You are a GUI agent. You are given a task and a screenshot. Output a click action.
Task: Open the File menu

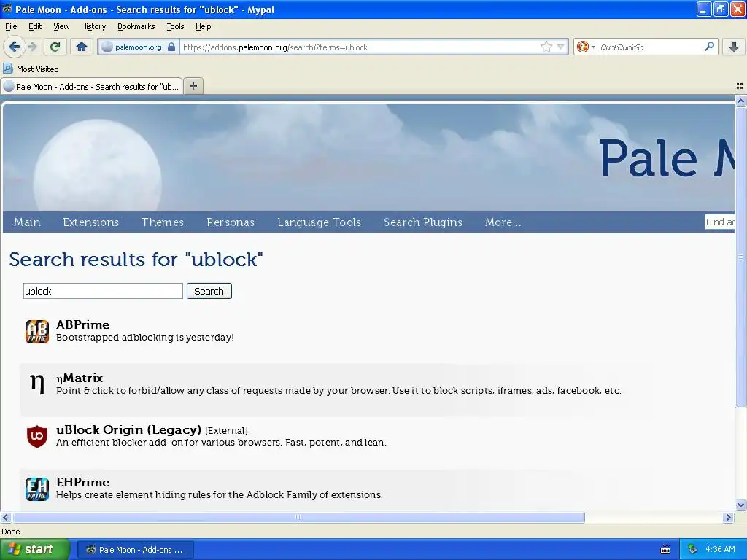pyautogui.click(x=11, y=26)
